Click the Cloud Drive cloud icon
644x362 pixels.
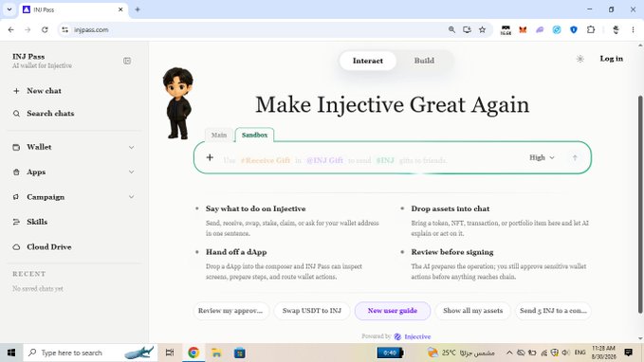(16, 247)
